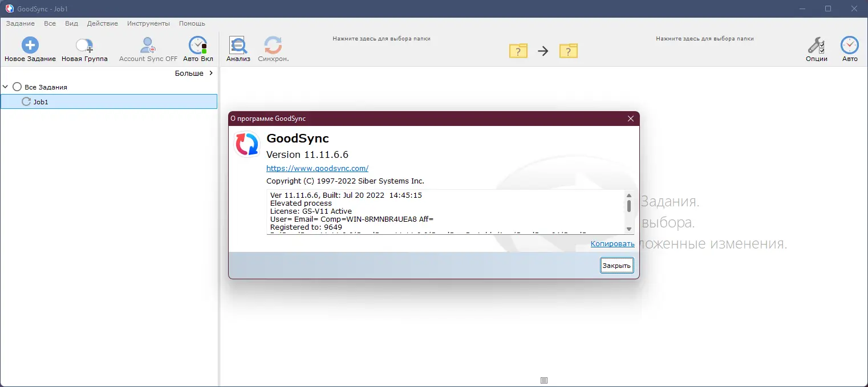Select Job1 in the job list
Screen dimensions: 868x387
click(109, 101)
